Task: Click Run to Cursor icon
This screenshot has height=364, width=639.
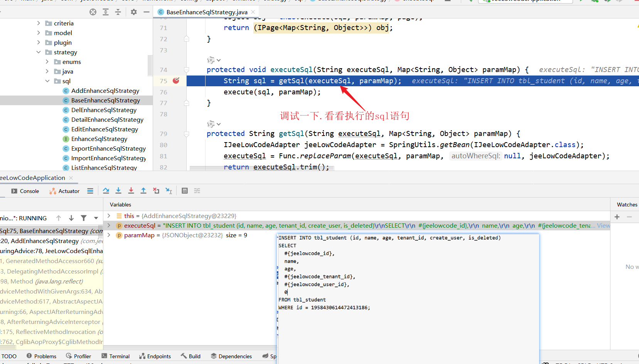Action: pyautogui.click(x=169, y=191)
